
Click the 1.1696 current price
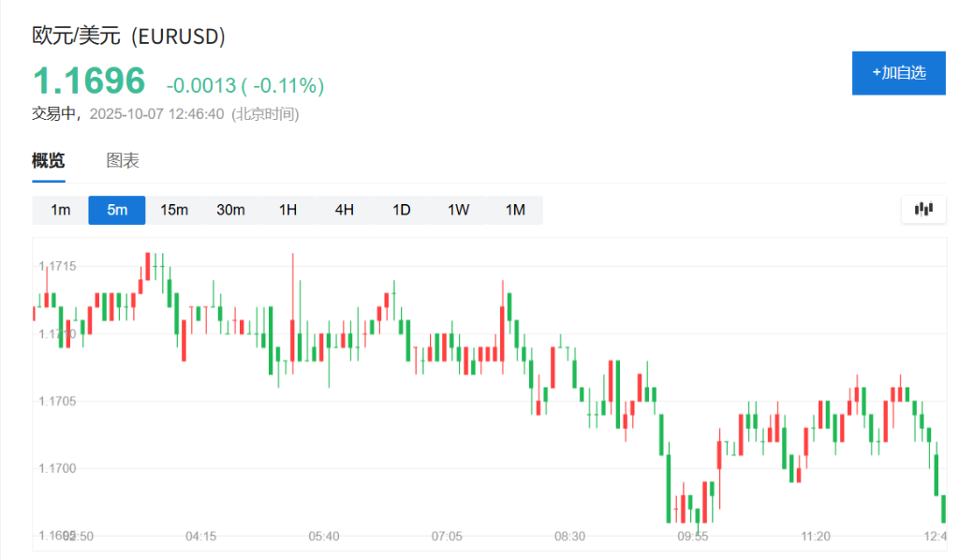(x=89, y=81)
